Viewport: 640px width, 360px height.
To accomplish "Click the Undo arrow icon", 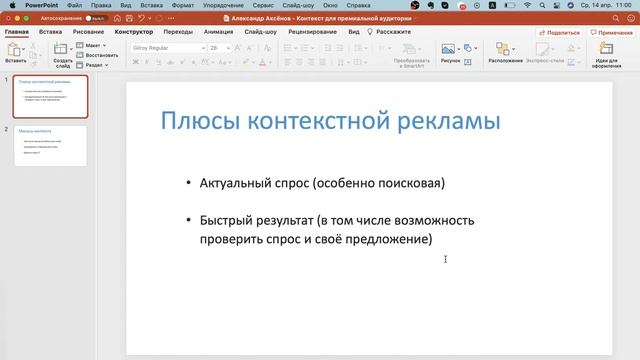I will [x=141, y=18].
